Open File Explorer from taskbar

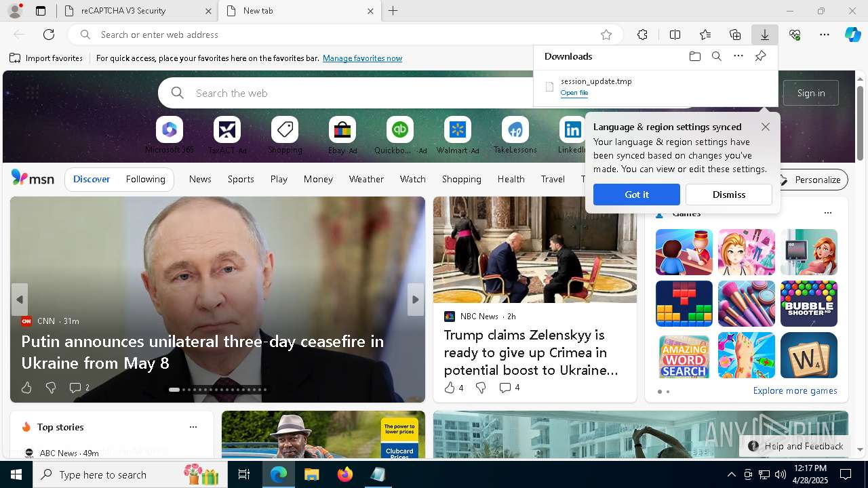click(311, 474)
